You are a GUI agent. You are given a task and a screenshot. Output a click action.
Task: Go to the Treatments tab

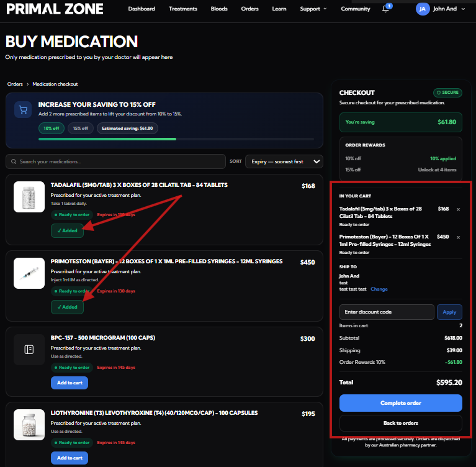[182, 9]
